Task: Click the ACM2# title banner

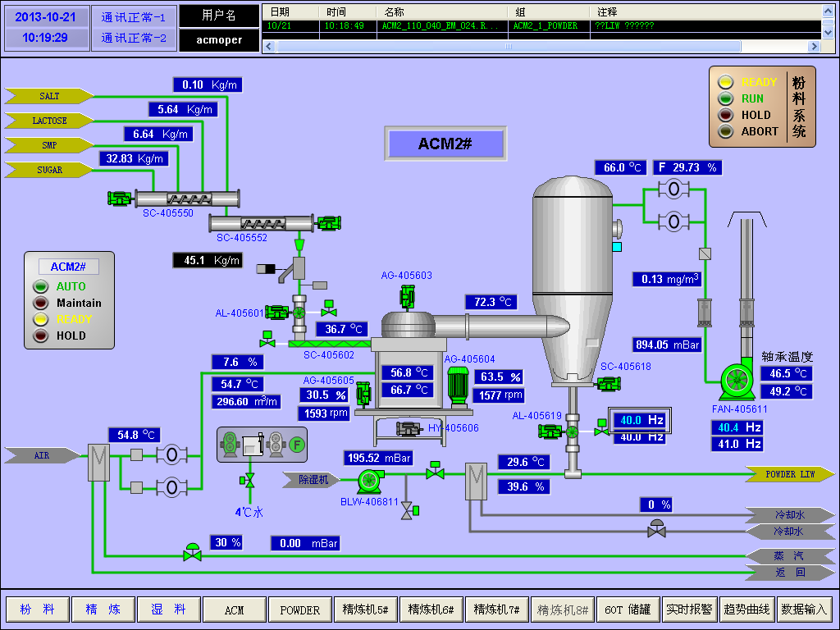Action: [445, 144]
